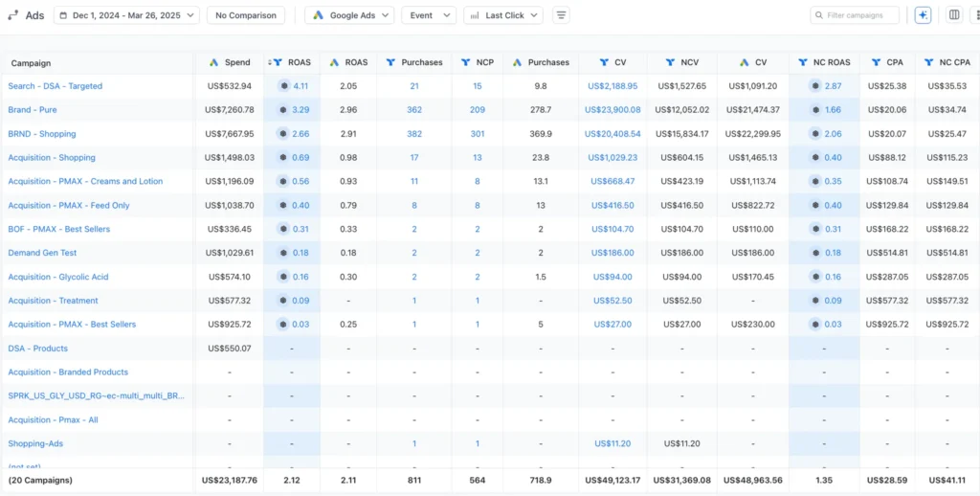Image resolution: width=980 pixels, height=496 pixels.
Task: Open Acquisition - Shopping campaign
Action: pos(52,158)
